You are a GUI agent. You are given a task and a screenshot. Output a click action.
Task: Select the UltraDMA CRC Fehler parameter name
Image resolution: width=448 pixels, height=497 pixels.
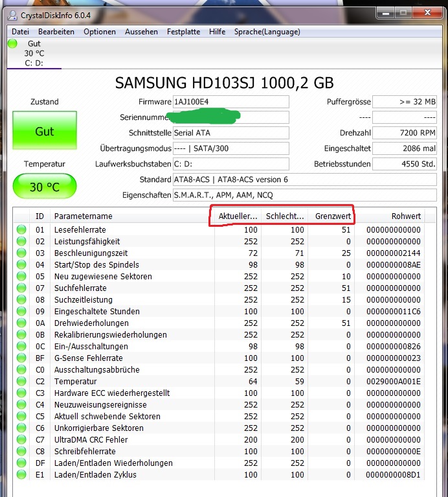91,439
